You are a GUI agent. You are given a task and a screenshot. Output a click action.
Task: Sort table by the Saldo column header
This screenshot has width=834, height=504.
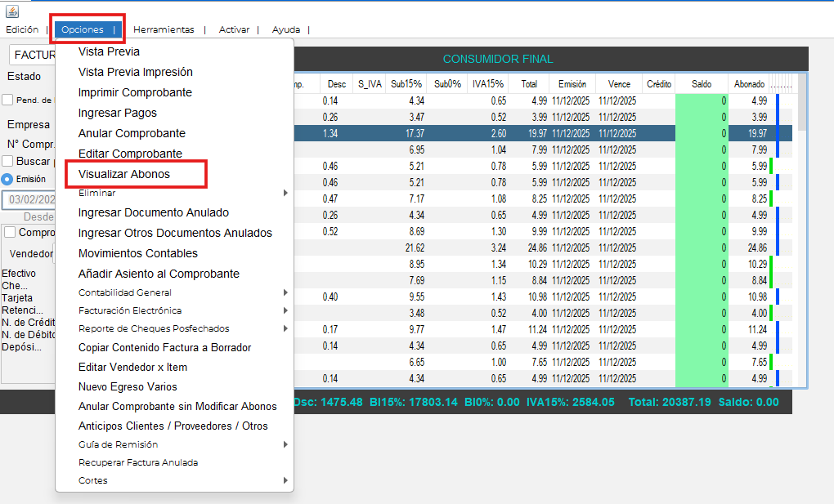tap(701, 84)
